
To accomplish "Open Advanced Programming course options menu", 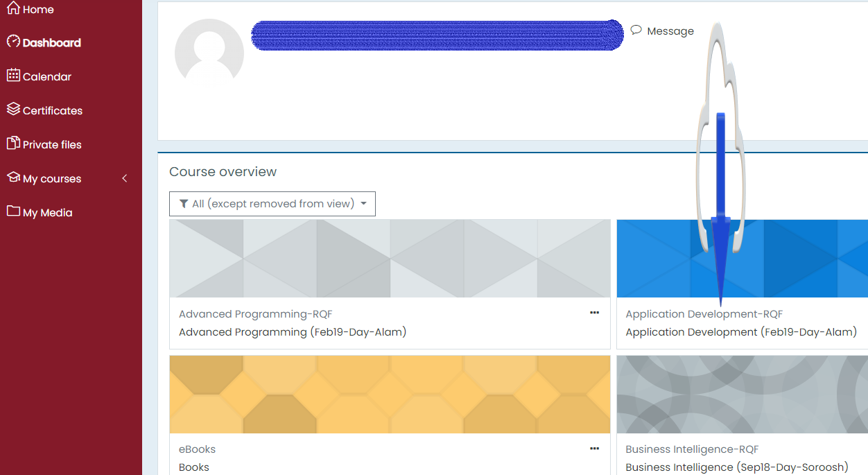I will coord(594,313).
